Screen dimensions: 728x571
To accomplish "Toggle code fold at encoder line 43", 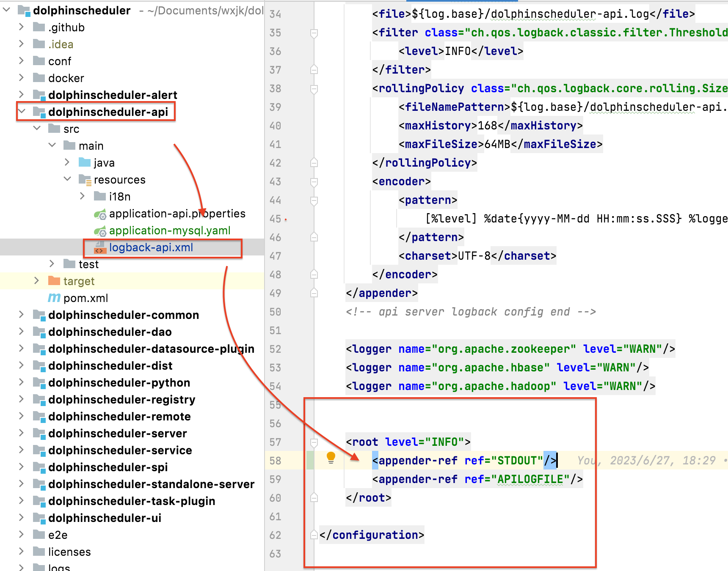I will (x=314, y=182).
